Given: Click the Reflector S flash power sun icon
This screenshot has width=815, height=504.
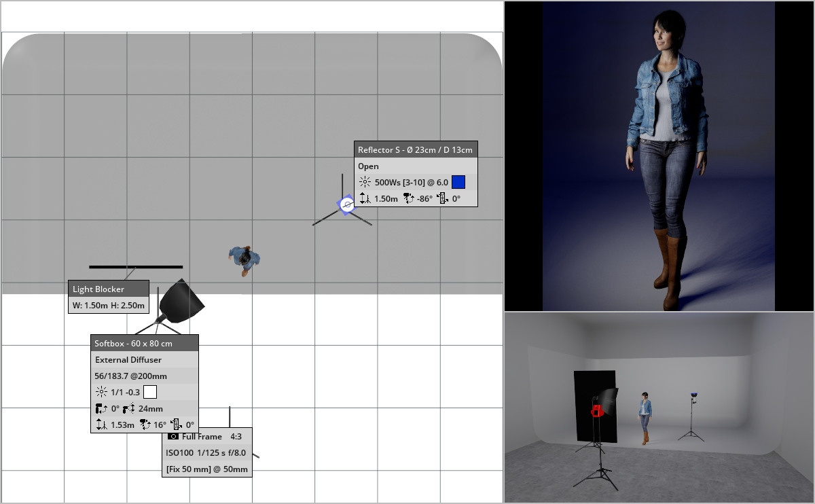Looking at the screenshot, I should tap(365, 182).
